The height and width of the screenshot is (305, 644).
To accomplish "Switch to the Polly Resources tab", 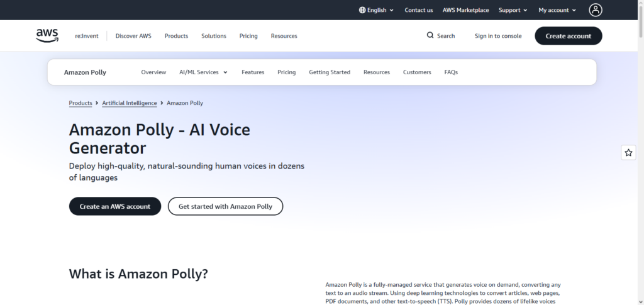I will click(x=377, y=72).
